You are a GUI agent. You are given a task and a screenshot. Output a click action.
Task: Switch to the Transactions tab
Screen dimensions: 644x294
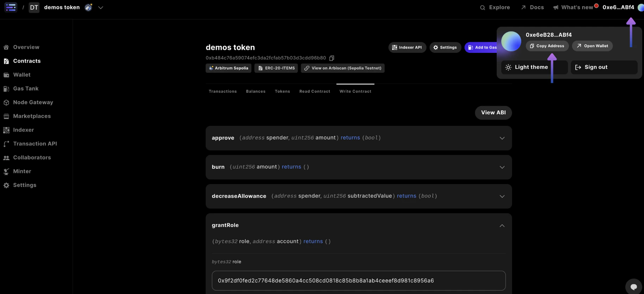[x=223, y=91]
